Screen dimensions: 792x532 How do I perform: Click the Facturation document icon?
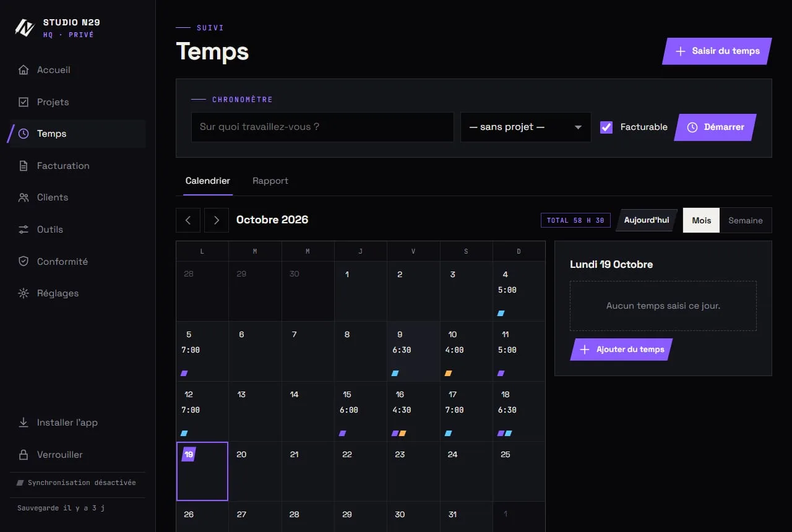pos(24,166)
